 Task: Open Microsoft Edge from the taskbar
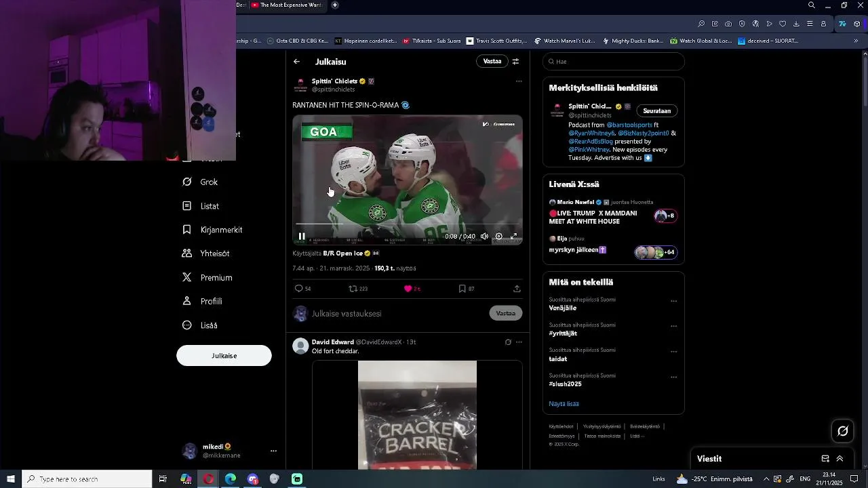click(231, 479)
